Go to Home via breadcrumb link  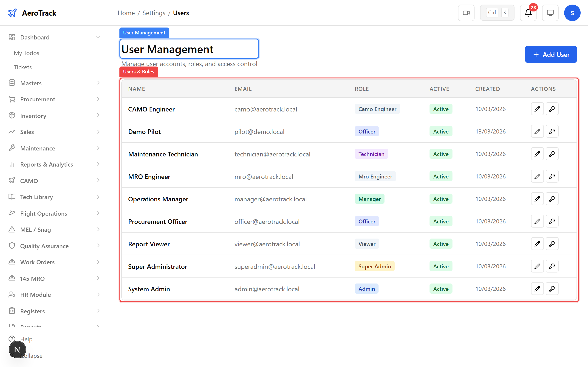[x=126, y=13]
